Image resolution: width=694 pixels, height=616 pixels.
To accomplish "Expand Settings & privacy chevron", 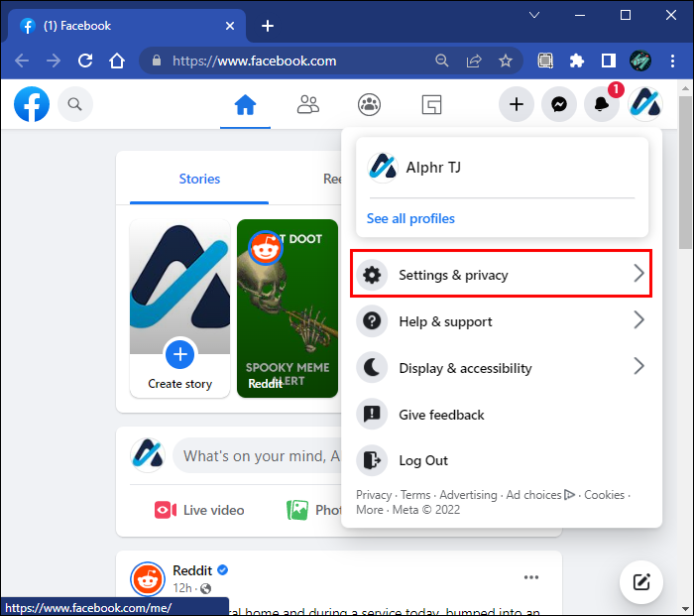I will pyautogui.click(x=638, y=273).
